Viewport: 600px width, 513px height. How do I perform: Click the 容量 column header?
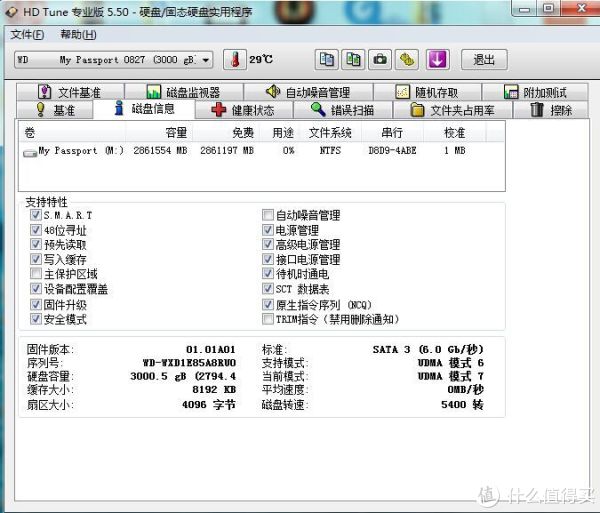coord(159,133)
